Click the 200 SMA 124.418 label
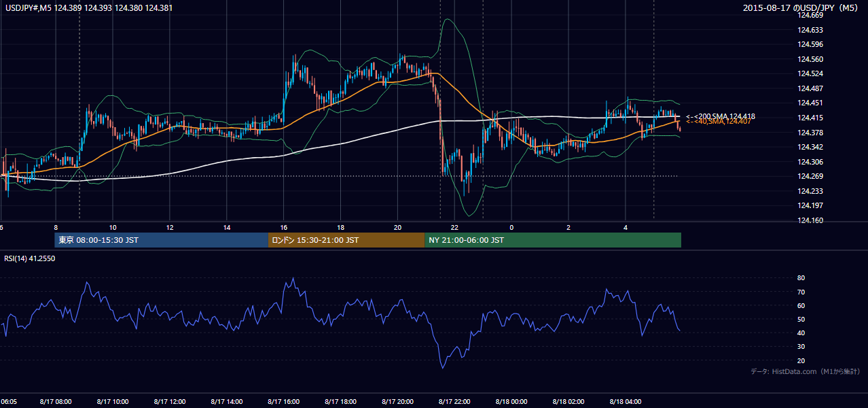868x408 pixels. tap(721, 117)
